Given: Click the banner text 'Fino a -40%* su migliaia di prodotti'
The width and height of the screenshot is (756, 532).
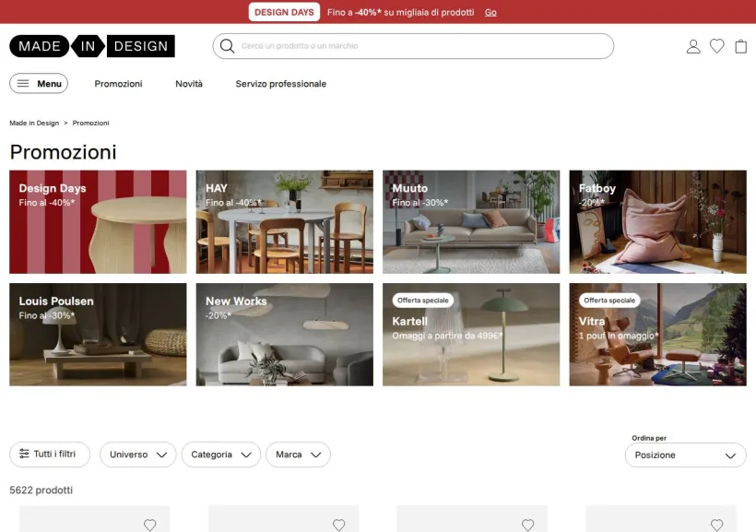Looking at the screenshot, I should tap(400, 13).
